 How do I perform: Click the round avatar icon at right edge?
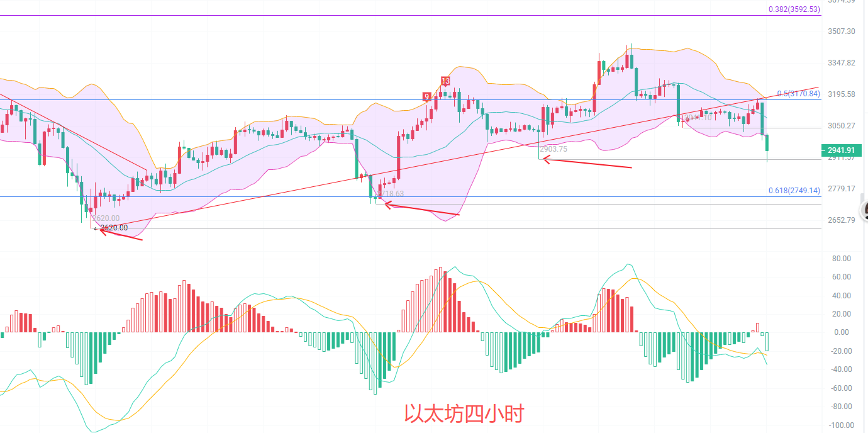pos(865,210)
